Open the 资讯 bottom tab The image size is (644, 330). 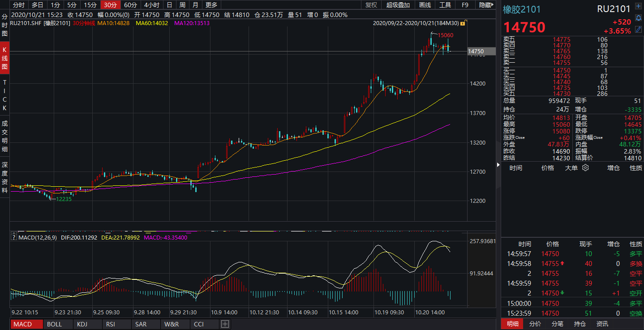(x=602, y=324)
